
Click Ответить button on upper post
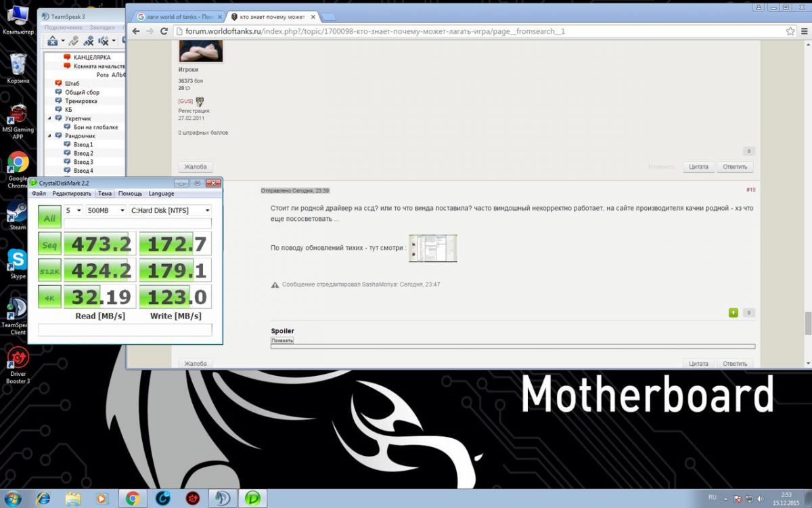(735, 167)
